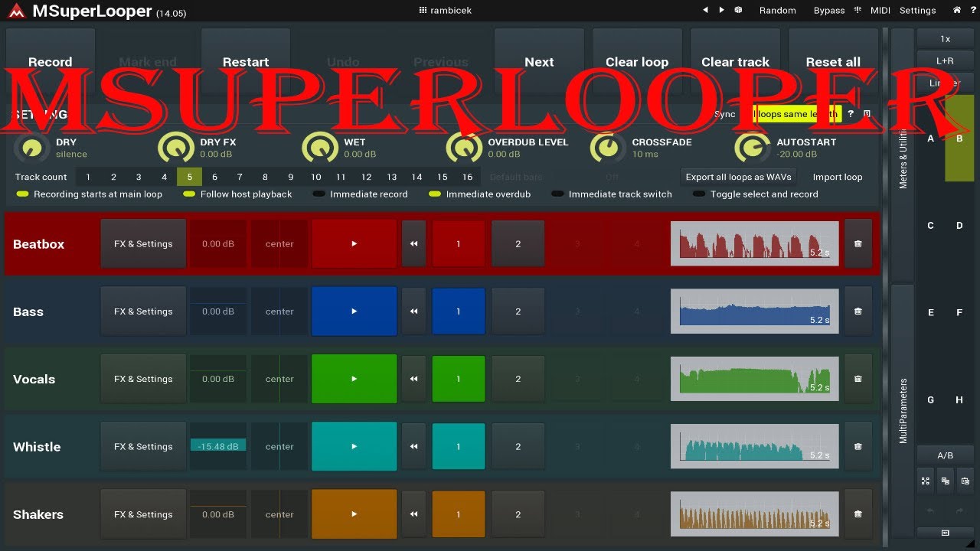
Task: Play the Bass track
Action: coord(354,311)
